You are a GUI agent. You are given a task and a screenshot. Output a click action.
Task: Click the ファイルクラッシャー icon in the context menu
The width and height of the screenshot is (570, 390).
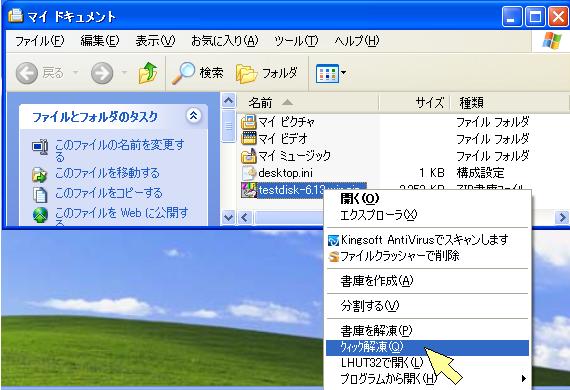333,256
